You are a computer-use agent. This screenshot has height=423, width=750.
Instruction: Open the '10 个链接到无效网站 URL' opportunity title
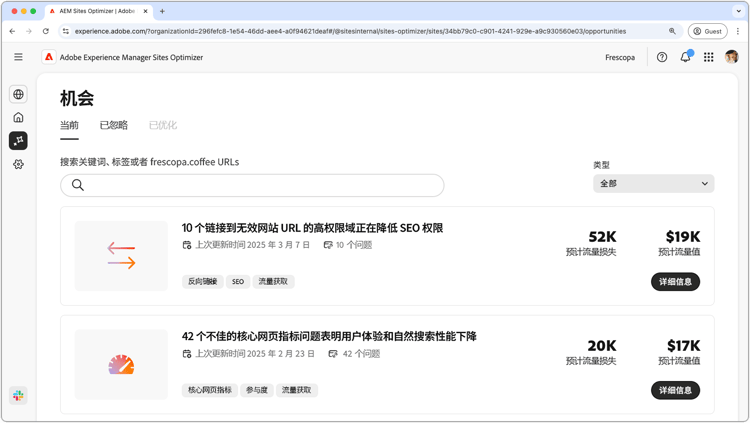click(312, 228)
